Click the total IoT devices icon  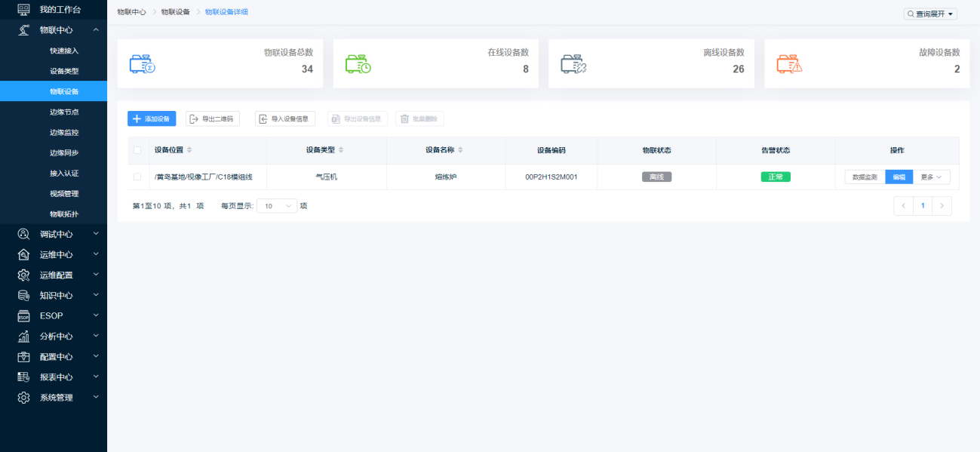click(142, 64)
